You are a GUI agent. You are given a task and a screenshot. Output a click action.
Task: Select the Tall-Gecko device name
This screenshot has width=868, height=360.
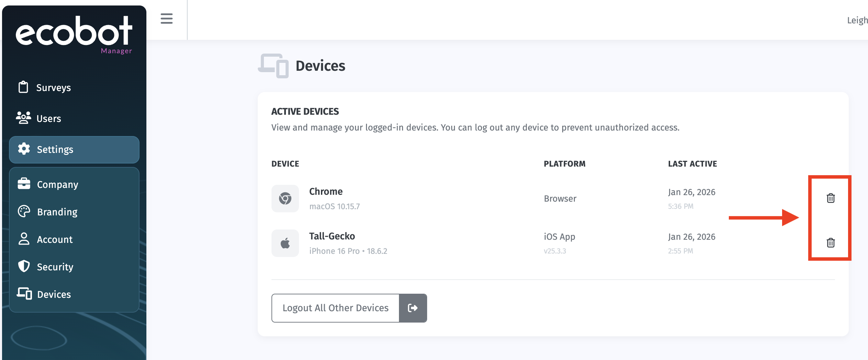coord(332,236)
